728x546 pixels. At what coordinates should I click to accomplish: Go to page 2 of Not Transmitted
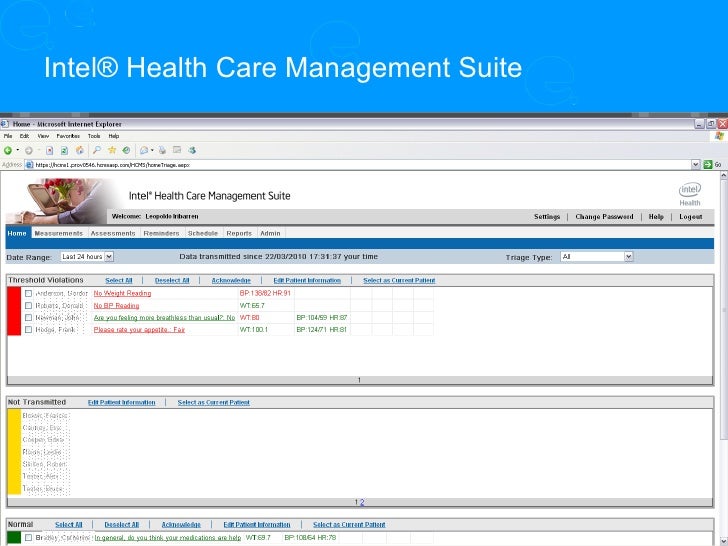362,502
